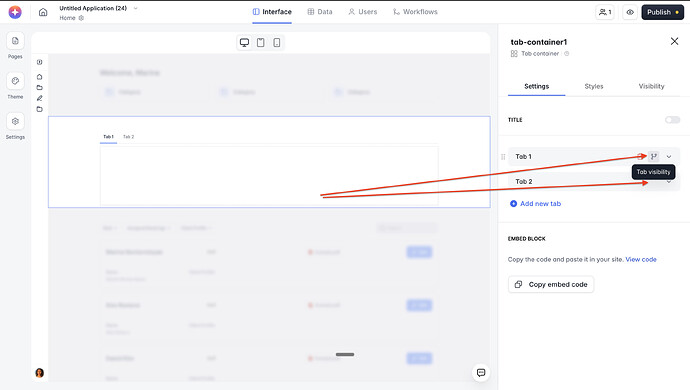Switch to the Styles tab
Viewport: 690px width, 390px height.
pyautogui.click(x=594, y=86)
